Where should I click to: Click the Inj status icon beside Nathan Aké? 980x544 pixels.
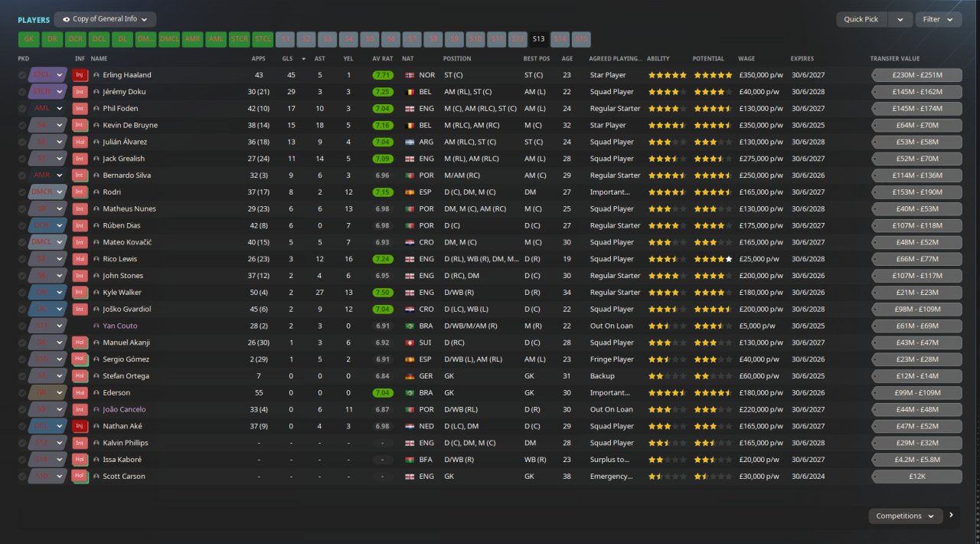point(80,426)
